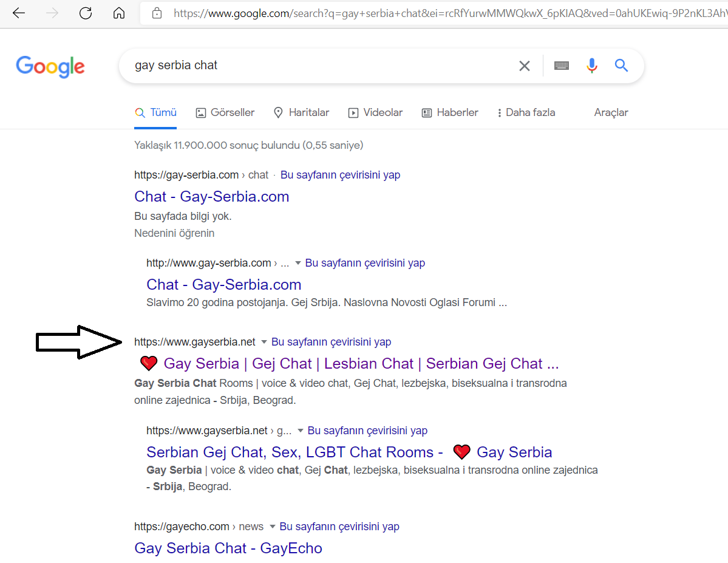Go to browser home page icon
The height and width of the screenshot is (563, 728).
[119, 13]
